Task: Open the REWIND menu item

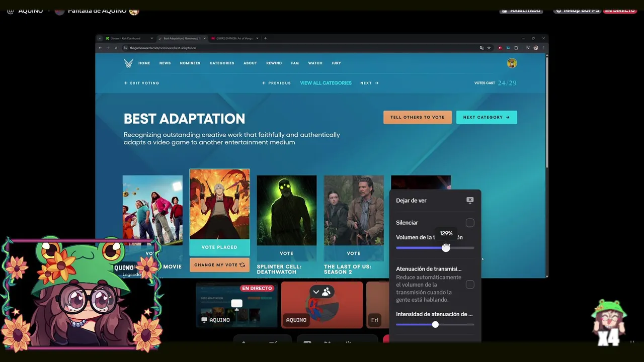Action: [274, 63]
